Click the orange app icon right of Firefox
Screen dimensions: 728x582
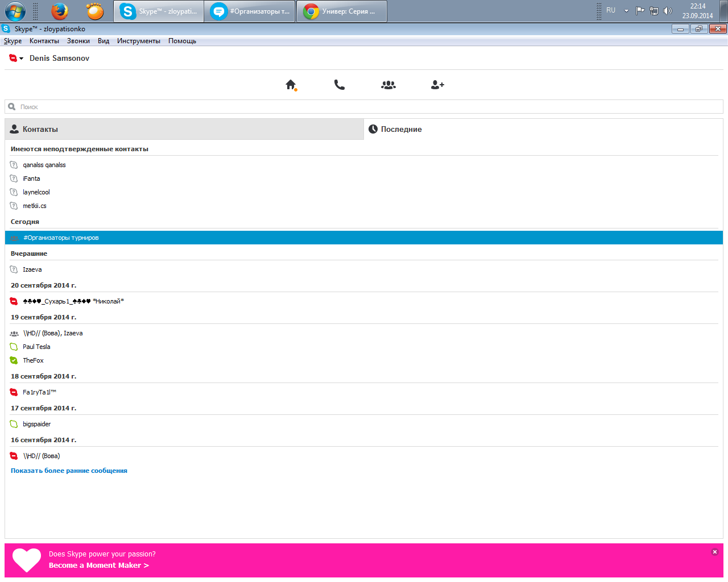pos(94,11)
